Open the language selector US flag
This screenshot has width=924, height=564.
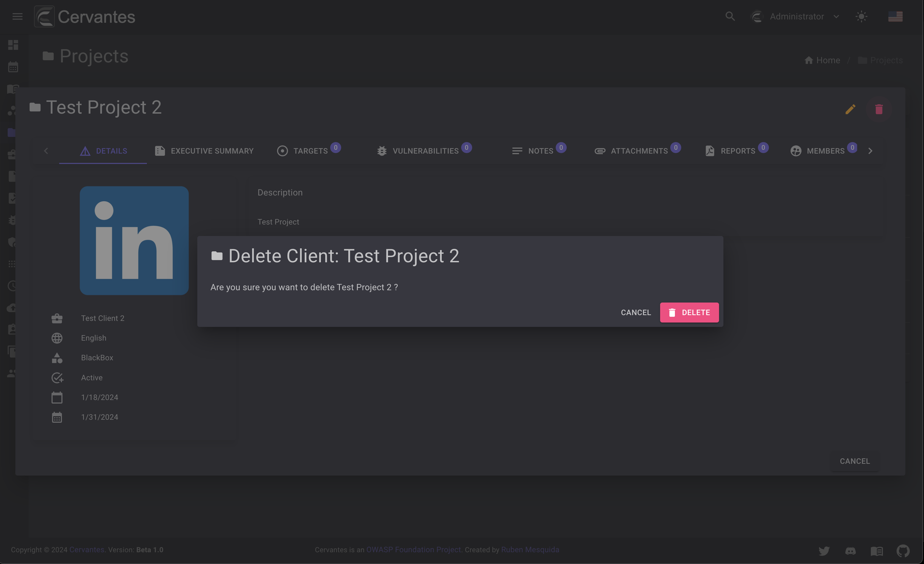896,16
